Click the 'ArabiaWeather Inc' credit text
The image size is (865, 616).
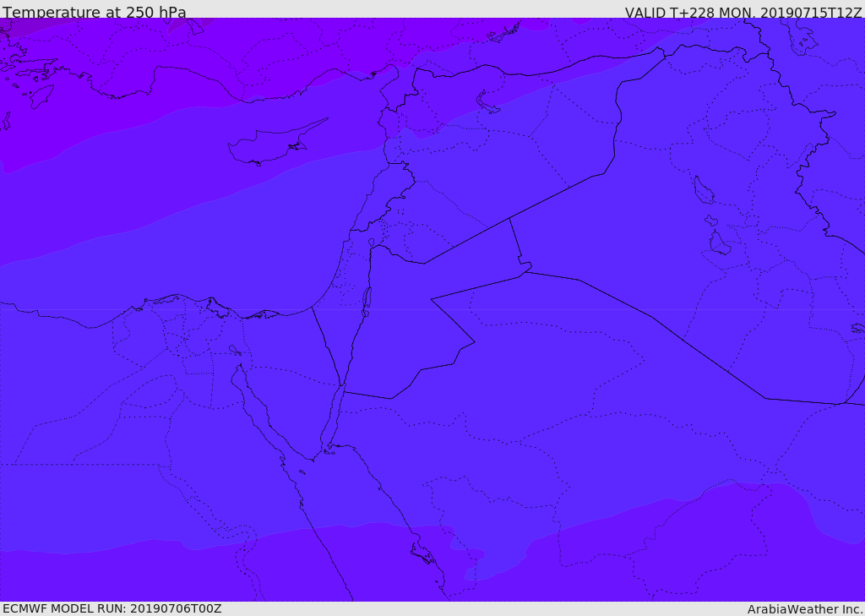pyautogui.click(x=805, y=609)
